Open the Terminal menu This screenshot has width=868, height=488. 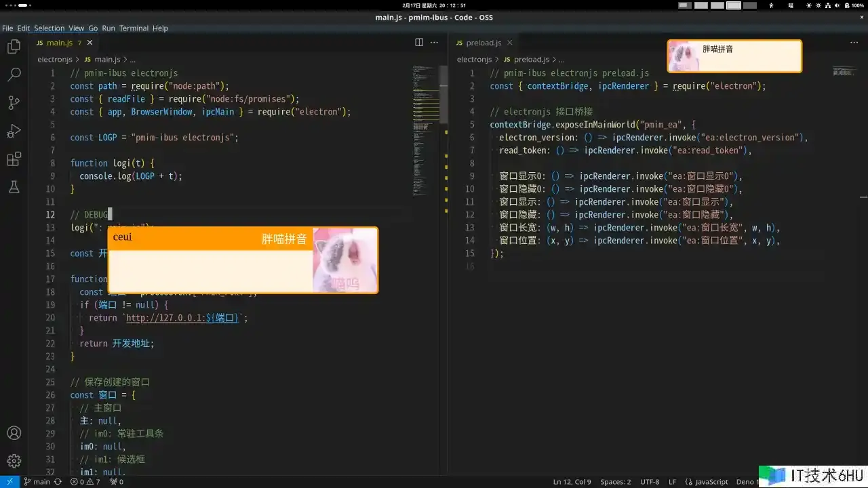134,28
